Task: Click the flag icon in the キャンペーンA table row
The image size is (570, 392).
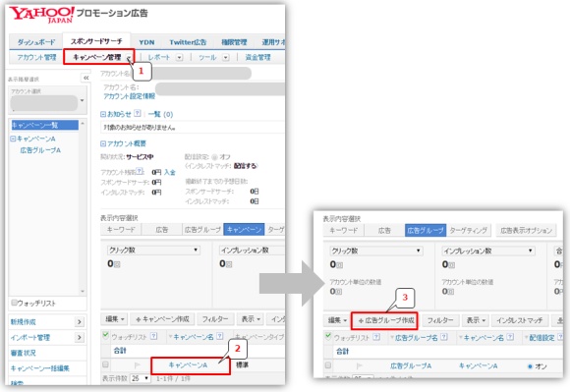Action: point(137,365)
